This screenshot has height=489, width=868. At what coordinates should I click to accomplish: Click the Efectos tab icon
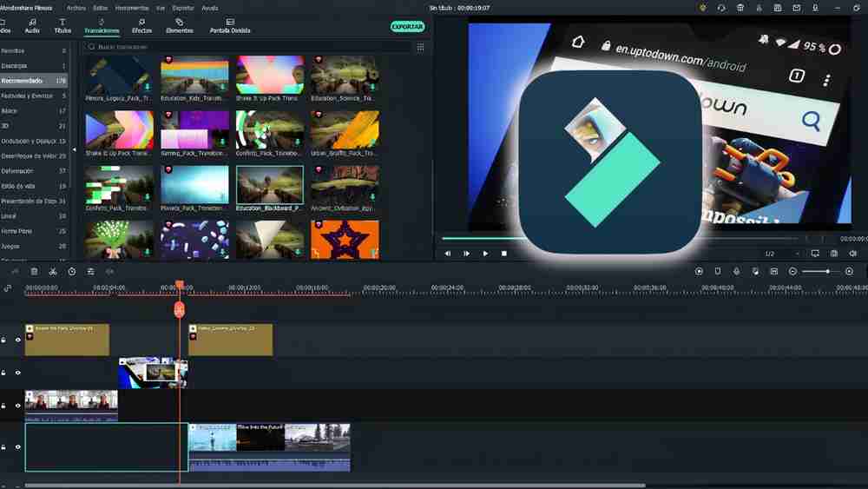click(x=141, y=23)
